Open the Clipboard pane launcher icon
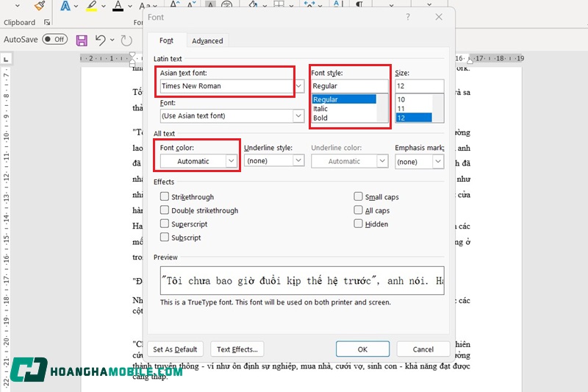This screenshot has width=588, height=392. (x=46, y=23)
